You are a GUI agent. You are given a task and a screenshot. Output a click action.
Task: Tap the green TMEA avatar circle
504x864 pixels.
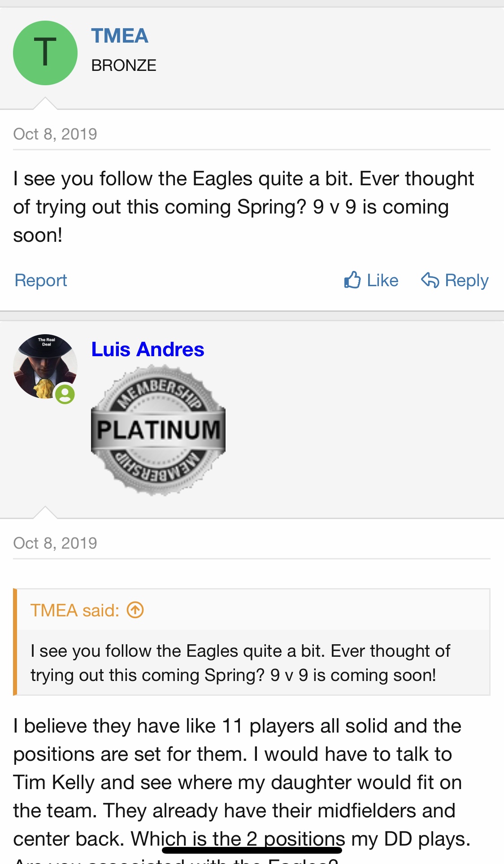click(45, 53)
